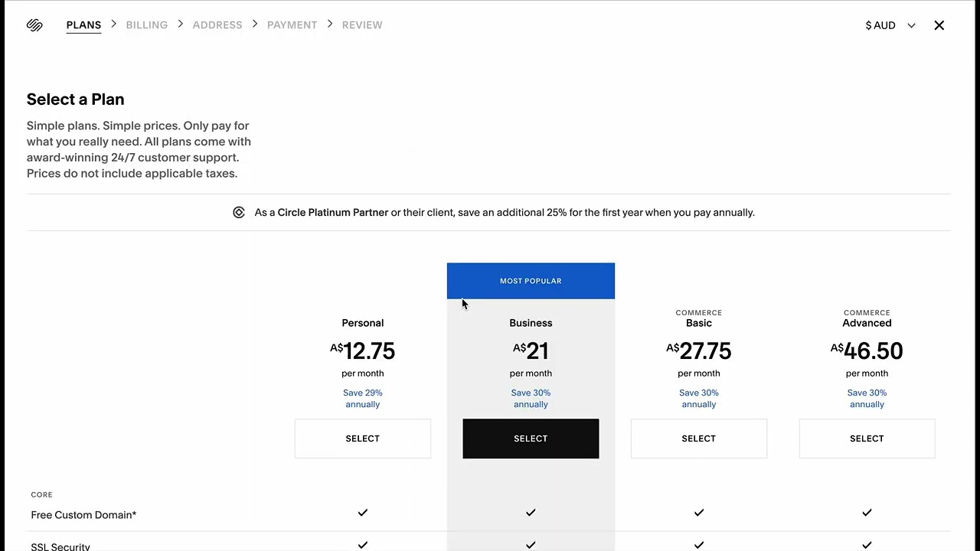Click the 'Free Custom Domain*' feature row label

83,515
